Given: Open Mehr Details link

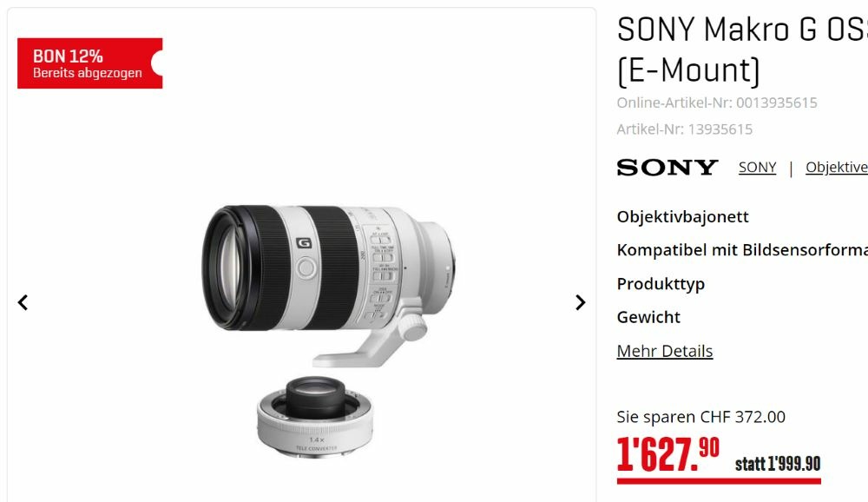Looking at the screenshot, I should coord(665,351).
